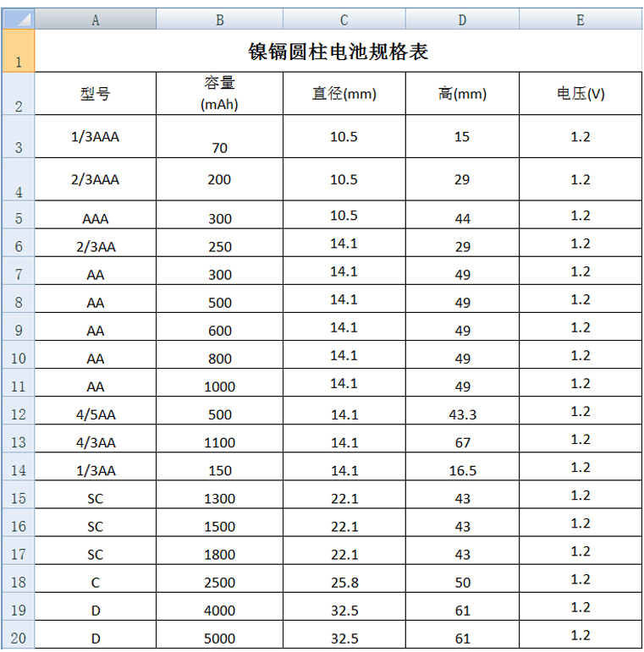Screen dimensions: 644x652
Task: Select cell containing 4/5AA
Action: click(96, 410)
